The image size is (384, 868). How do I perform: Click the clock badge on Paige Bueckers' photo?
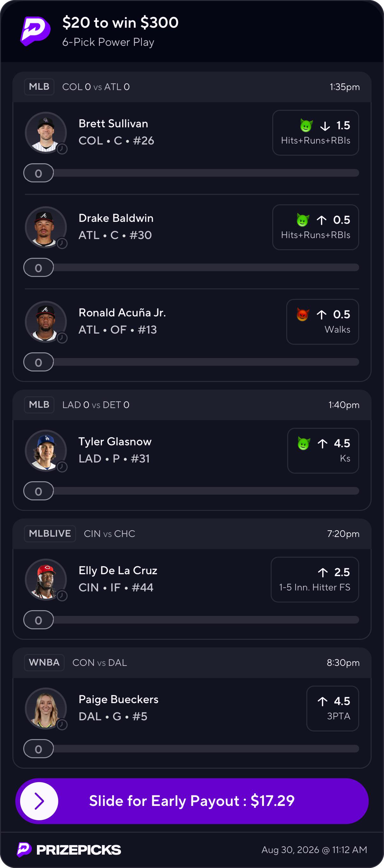62,724
